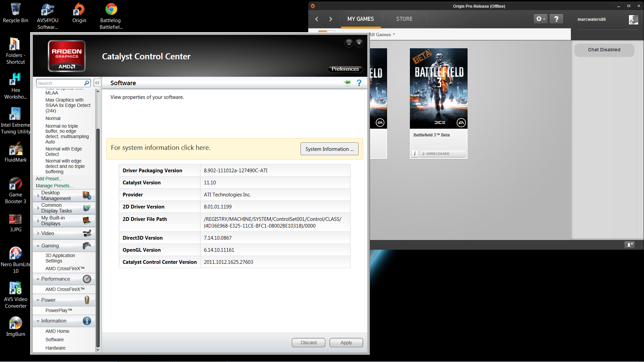The width and height of the screenshot is (644, 362).
Task: Click the sidebar scrollbar down arrow
Action: [98, 350]
